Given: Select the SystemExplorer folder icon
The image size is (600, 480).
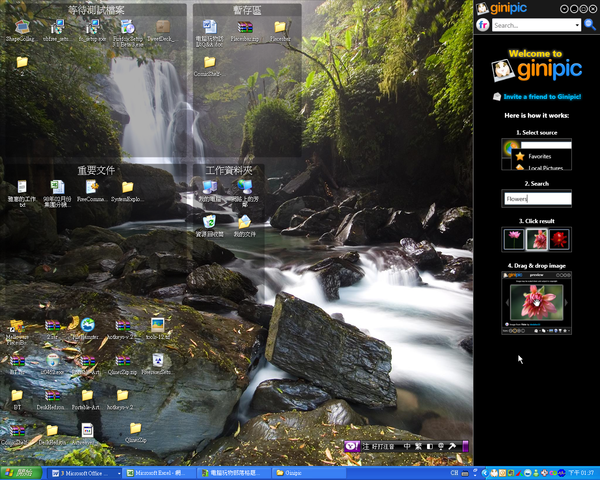Looking at the screenshot, I should click(x=127, y=187).
